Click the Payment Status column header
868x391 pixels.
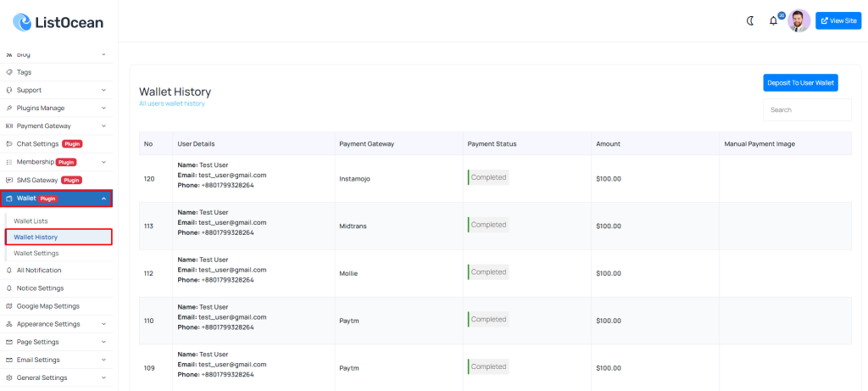click(492, 144)
